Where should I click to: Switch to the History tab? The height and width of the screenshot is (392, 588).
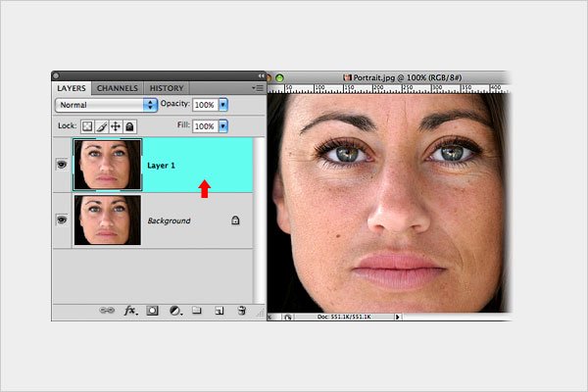(x=167, y=88)
